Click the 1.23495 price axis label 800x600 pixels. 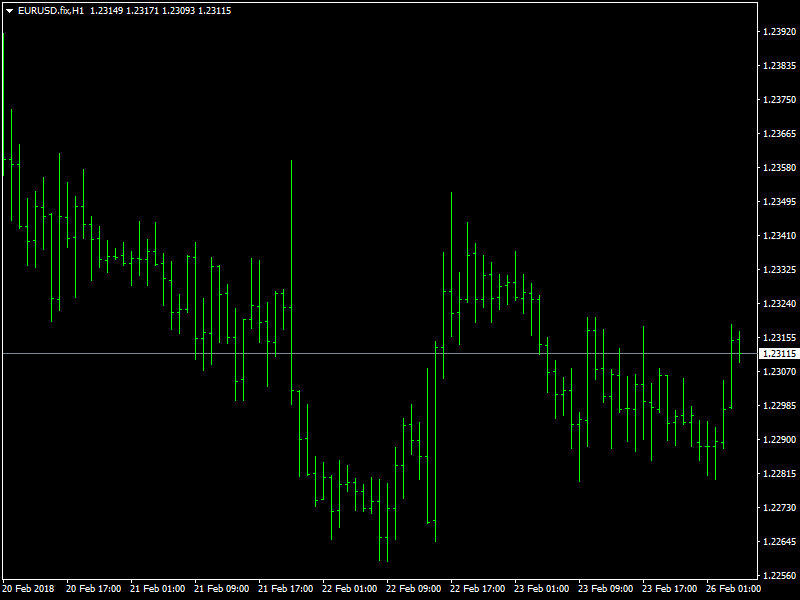point(779,202)
